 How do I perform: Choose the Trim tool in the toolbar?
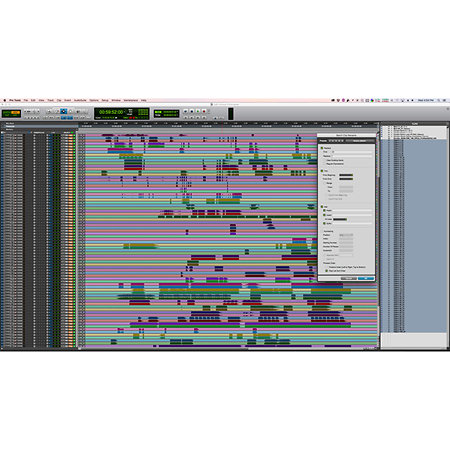56,111
